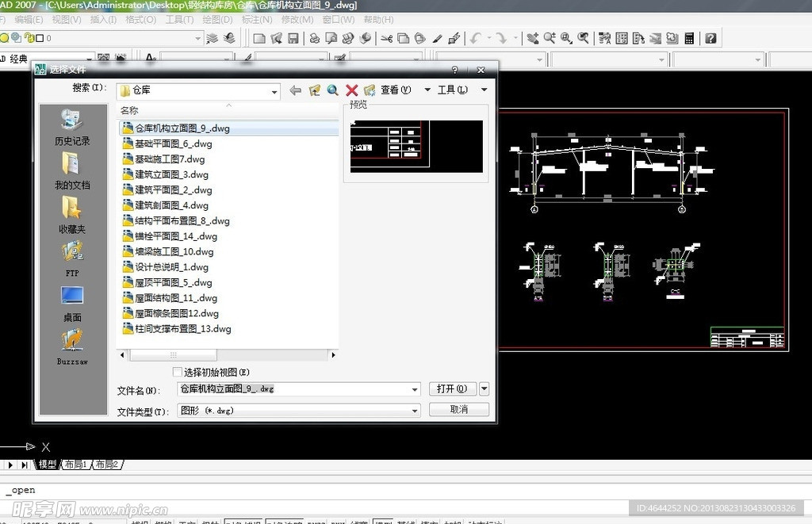Screen dimensions: 812x524
Task: Click the Layer Properties Manager icon
Action: coord(213,38)
